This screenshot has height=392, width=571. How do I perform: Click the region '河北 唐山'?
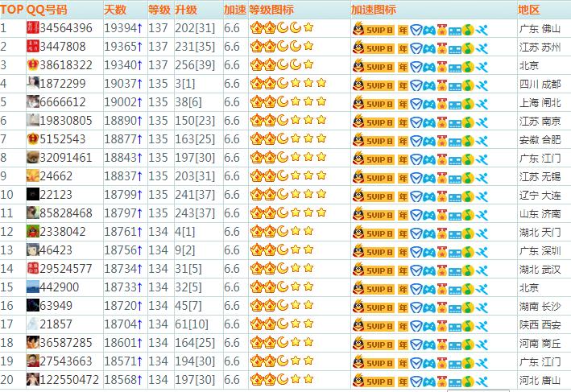coord(540,381)
